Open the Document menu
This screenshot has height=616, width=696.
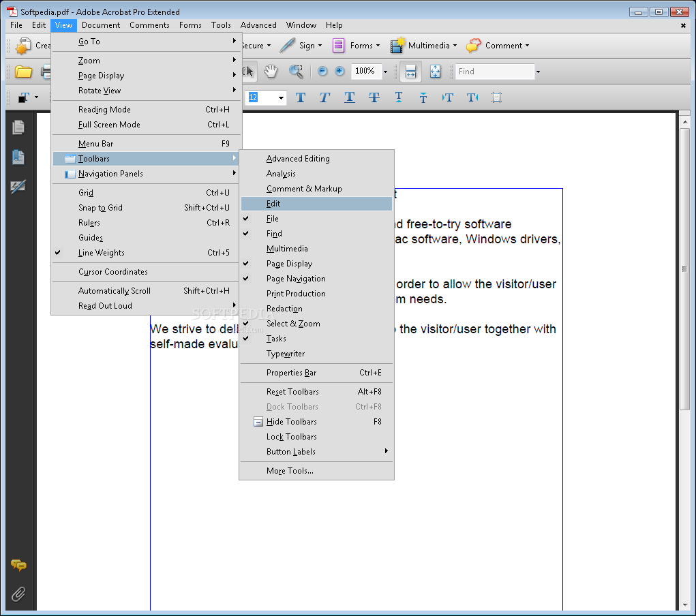(101, 25)
